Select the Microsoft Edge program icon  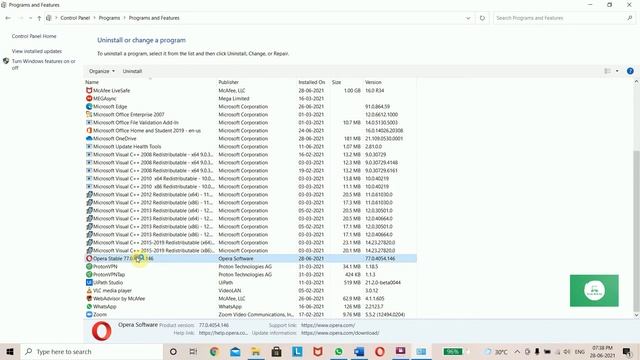point(89,107)
